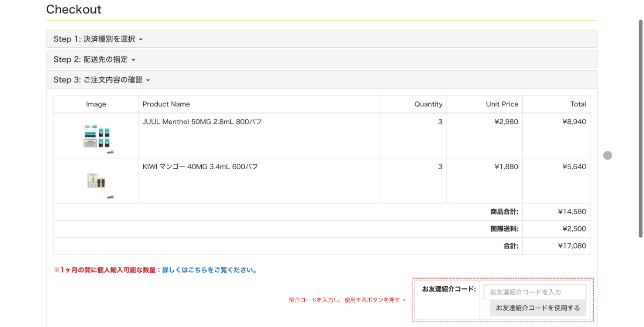Open JUUL Menthol product thumbnail

pyautogui.click(x=97, y=137)
